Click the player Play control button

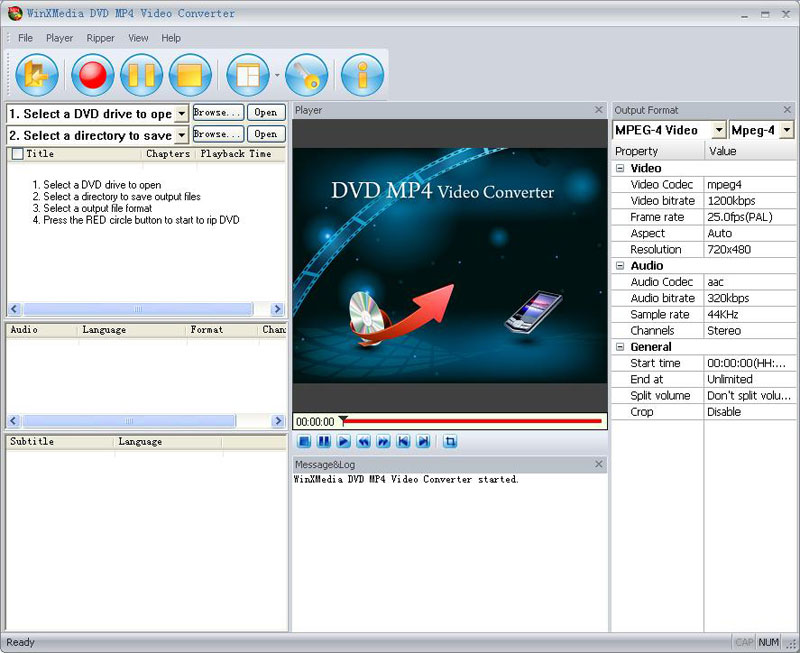344,441
